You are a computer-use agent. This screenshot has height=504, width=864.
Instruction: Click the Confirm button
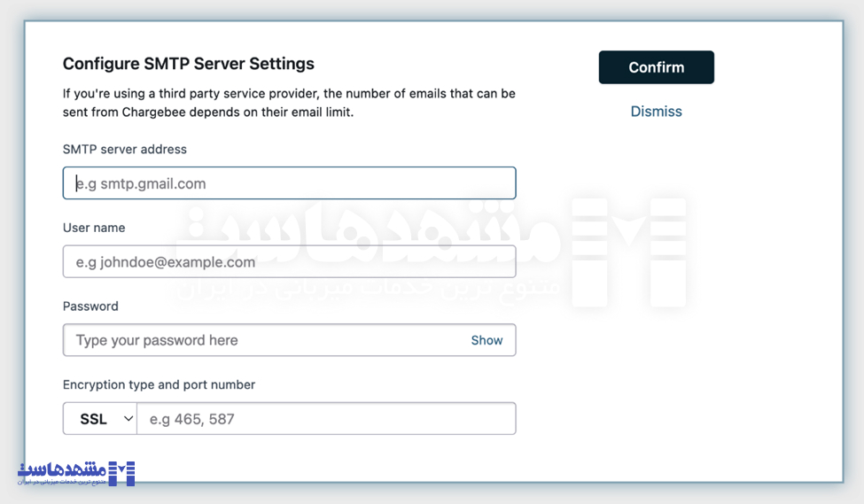656,67
